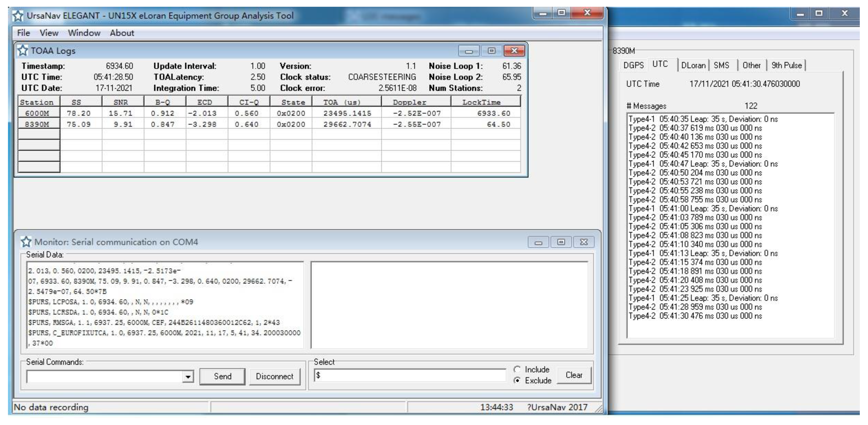
Task: Open the Window menu
Action: point(84,33)
